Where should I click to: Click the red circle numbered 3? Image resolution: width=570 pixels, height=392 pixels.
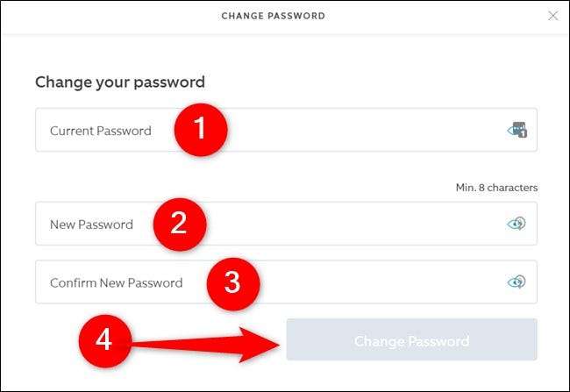click(x=232, y=282)
